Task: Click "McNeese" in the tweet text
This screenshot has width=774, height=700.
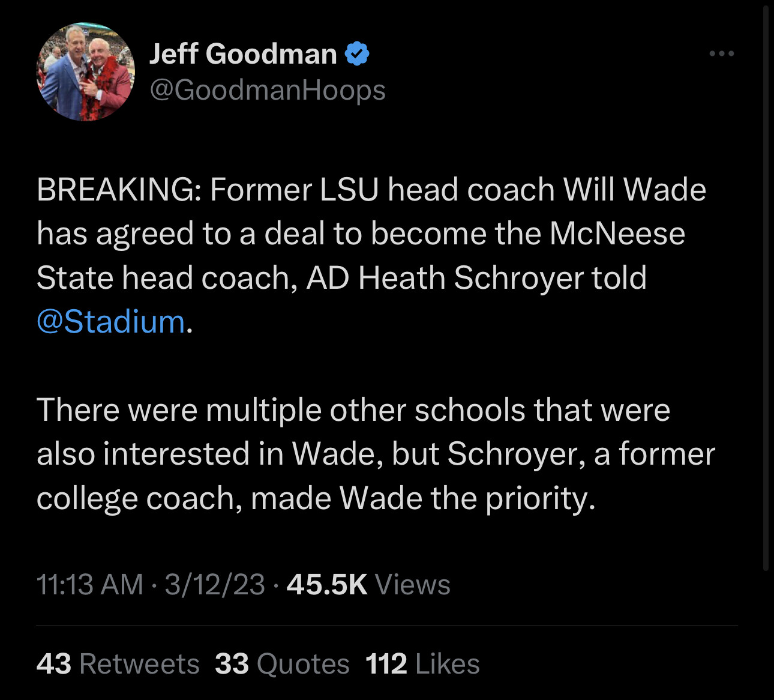Action: [x=617, y=234]
